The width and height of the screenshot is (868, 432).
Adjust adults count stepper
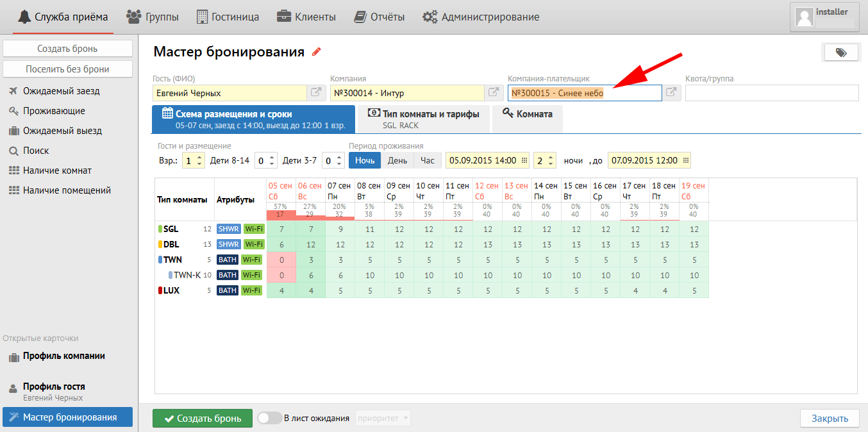[x=199, y=161]
